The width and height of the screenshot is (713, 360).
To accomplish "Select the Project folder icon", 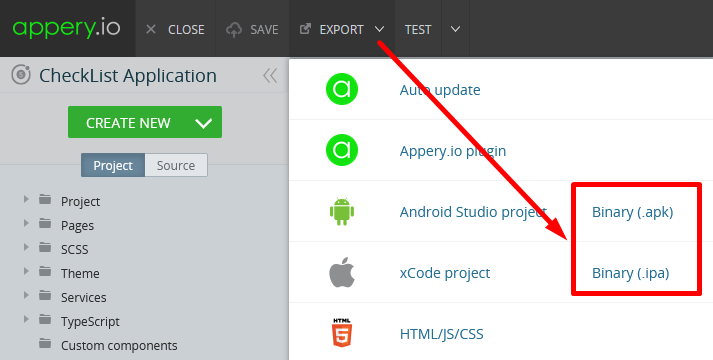I will pyautogui.click(x=45, y=200).
